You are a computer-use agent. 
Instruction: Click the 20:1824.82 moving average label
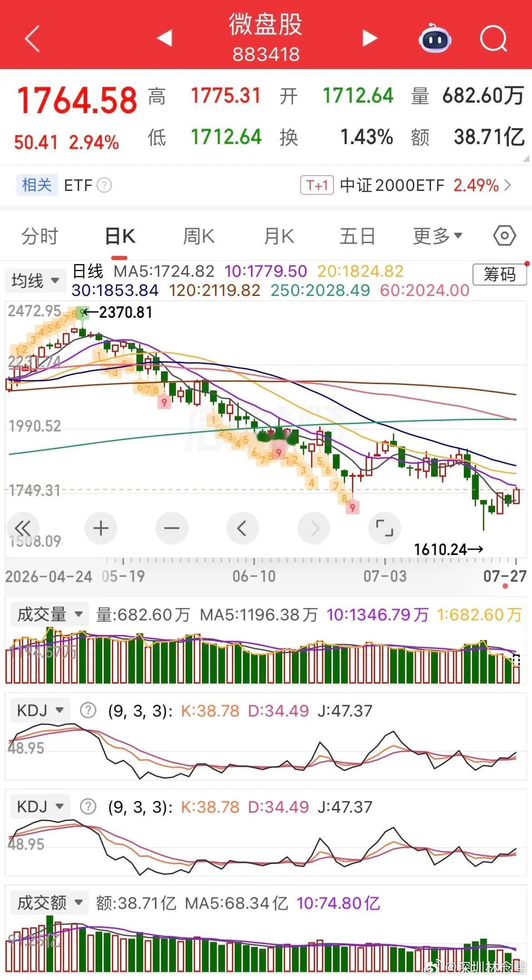(x=360, y=271)
